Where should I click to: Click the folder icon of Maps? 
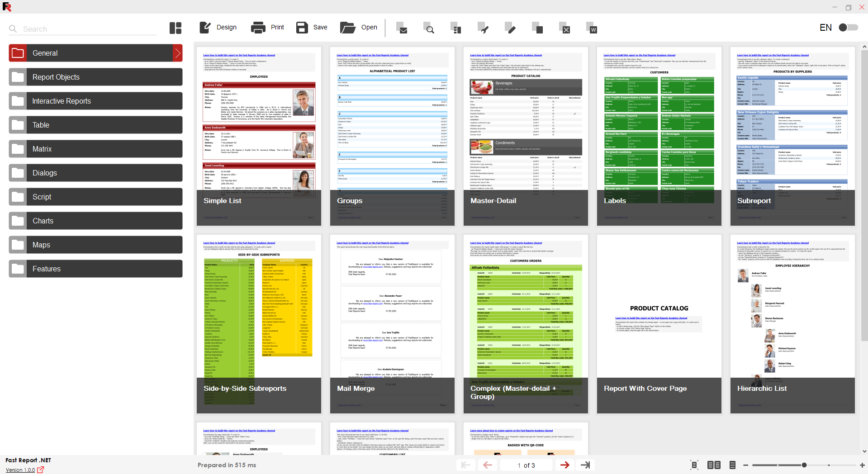tap(18, 245)
